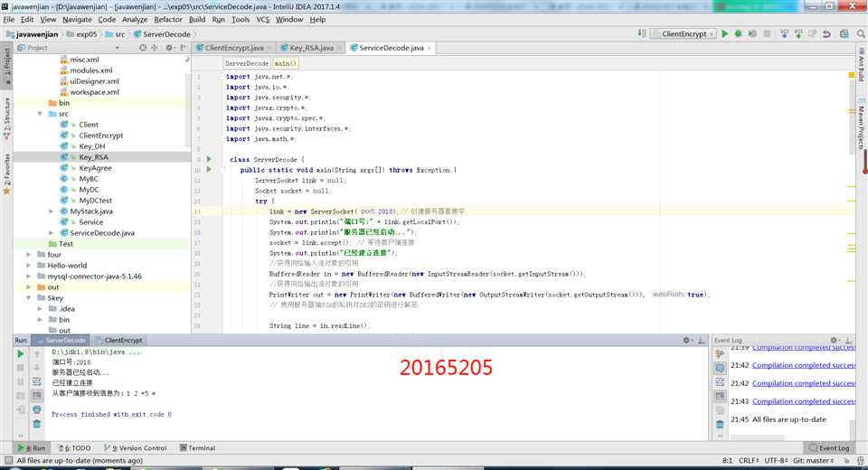Screen dimensions: 868x470
Task: Click the main() breadcrumb in editor
Action: pos(285,63)
